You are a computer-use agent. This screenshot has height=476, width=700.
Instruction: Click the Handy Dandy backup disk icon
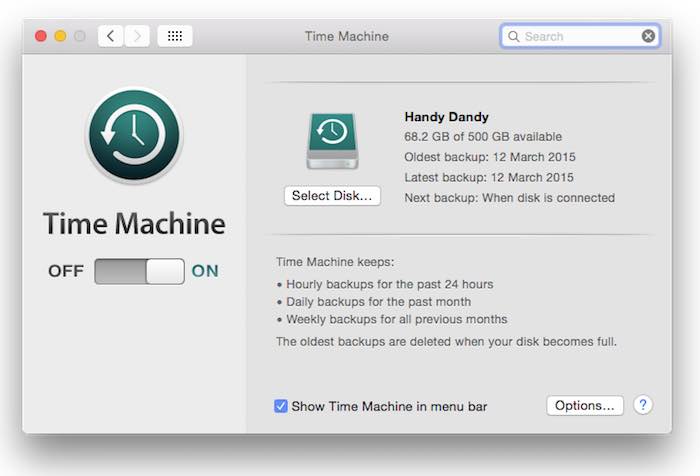pos(333,141)
